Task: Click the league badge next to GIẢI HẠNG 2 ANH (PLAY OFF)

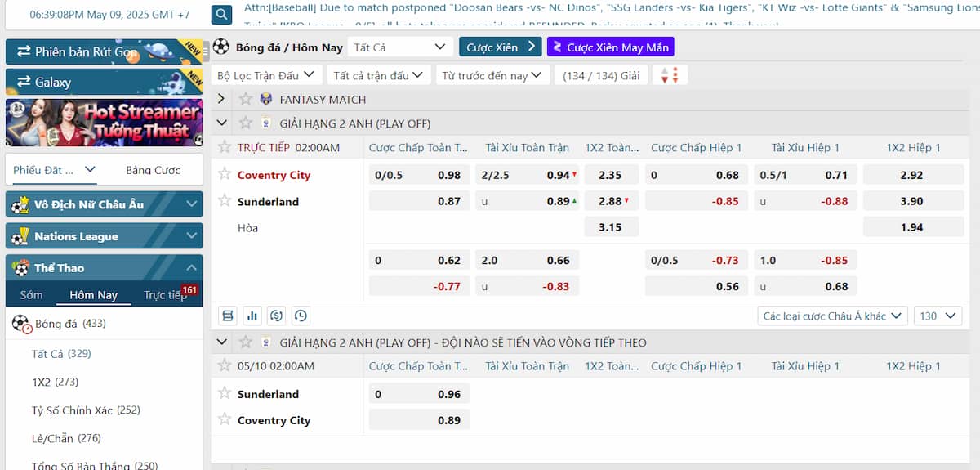Action: pos(266,123)
